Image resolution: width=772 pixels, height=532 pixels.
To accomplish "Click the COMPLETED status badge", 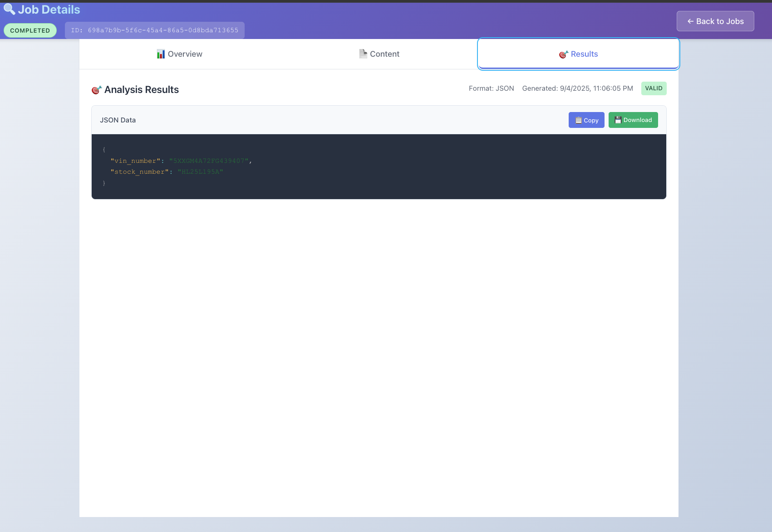I will click(30, 30).
